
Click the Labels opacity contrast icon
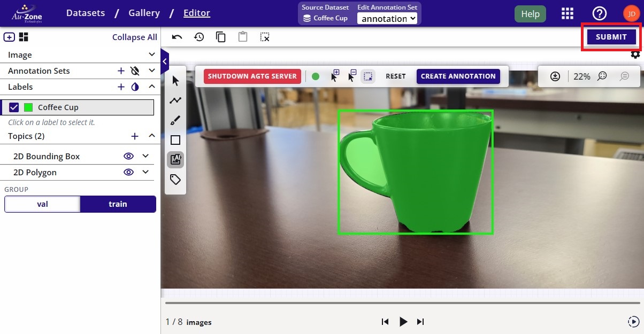point(135,87)
